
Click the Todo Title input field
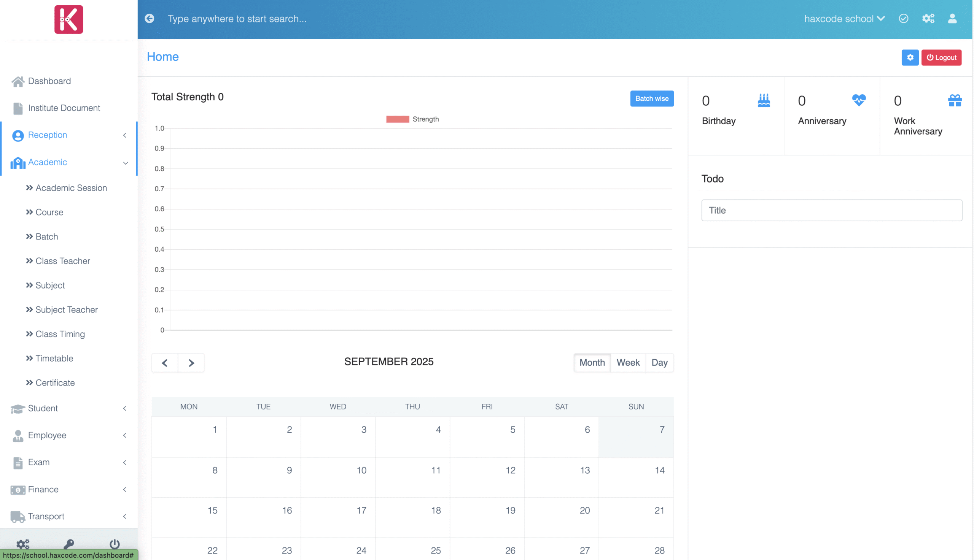(x=831, y=210)
